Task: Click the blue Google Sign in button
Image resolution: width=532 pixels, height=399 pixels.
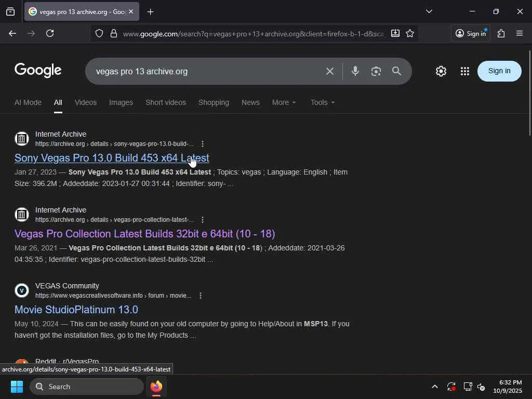Action: click(x=499, y=71)
